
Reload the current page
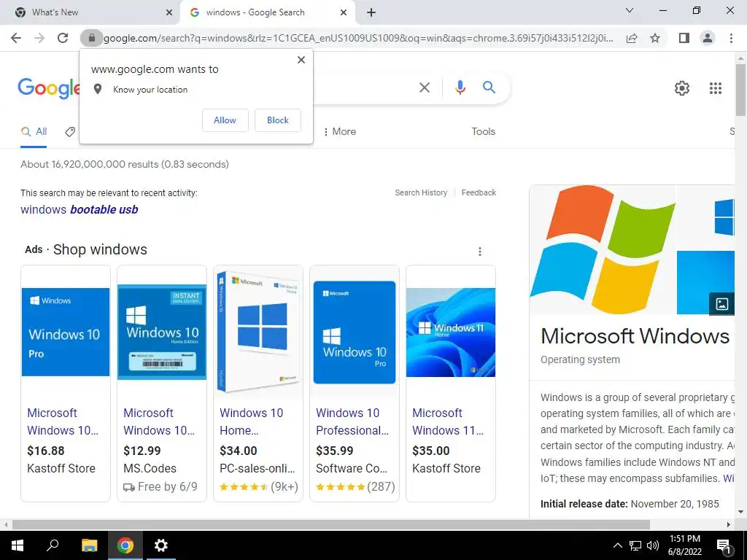tap(63, 38)
